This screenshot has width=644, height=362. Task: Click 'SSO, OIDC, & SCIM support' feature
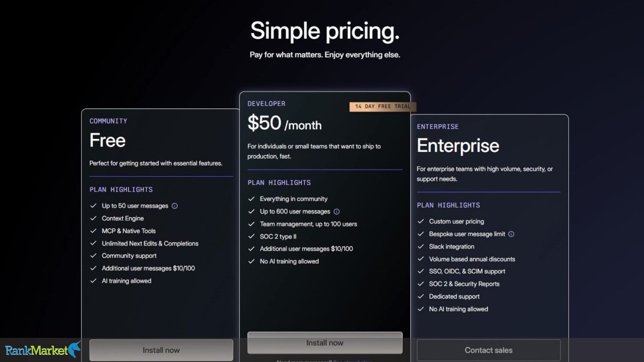[467, 271]
